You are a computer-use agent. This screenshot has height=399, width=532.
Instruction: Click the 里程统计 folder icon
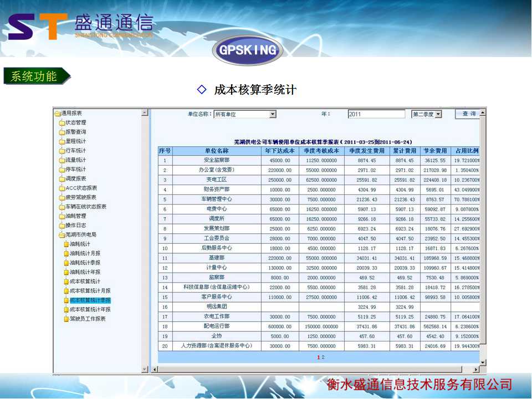[x=62, y=141]
